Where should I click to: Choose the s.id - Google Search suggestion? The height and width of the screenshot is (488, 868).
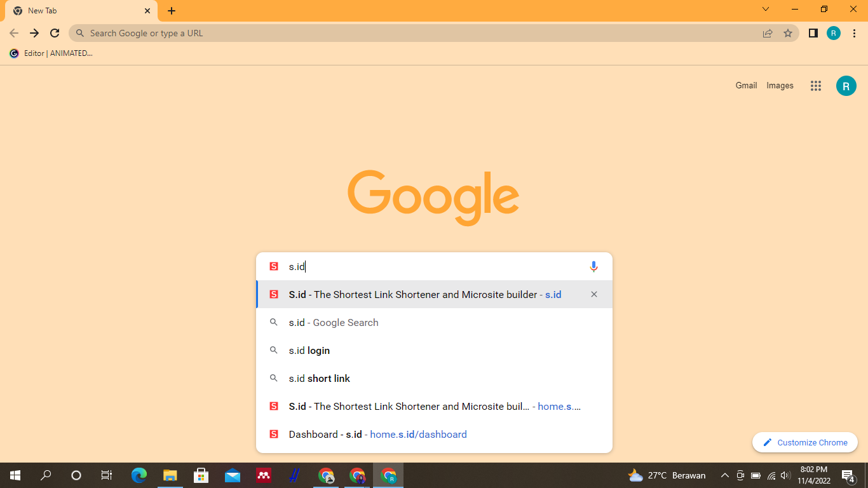(x=434, y=323)
